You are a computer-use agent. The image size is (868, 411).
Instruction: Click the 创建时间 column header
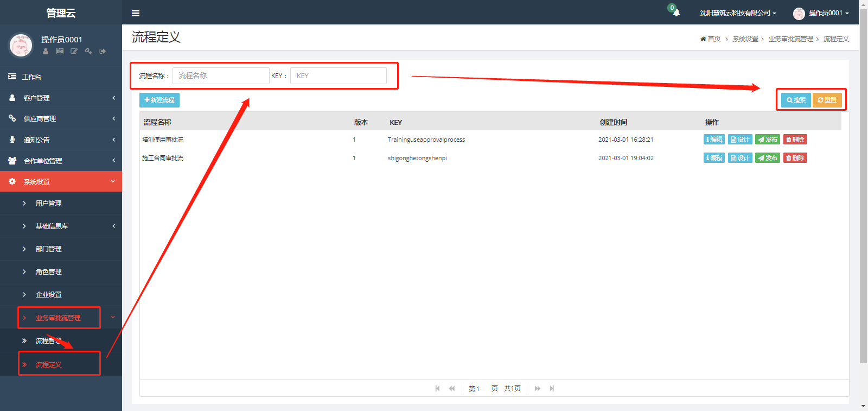[x=614, y=122]
